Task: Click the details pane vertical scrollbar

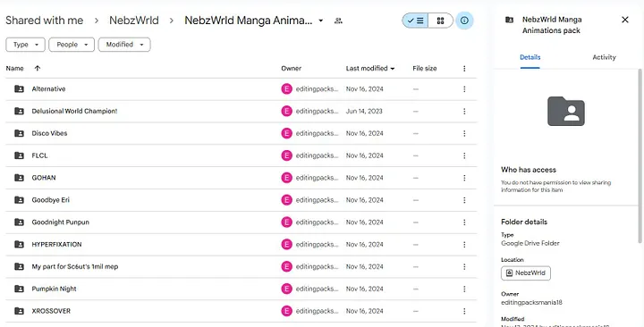Action: click(x=640, y=156)
